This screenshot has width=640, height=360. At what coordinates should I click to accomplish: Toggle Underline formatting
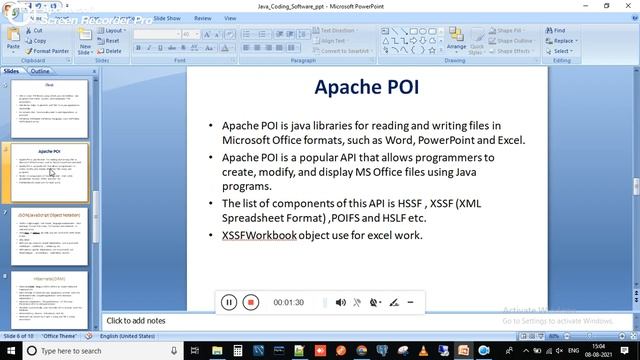160,48
